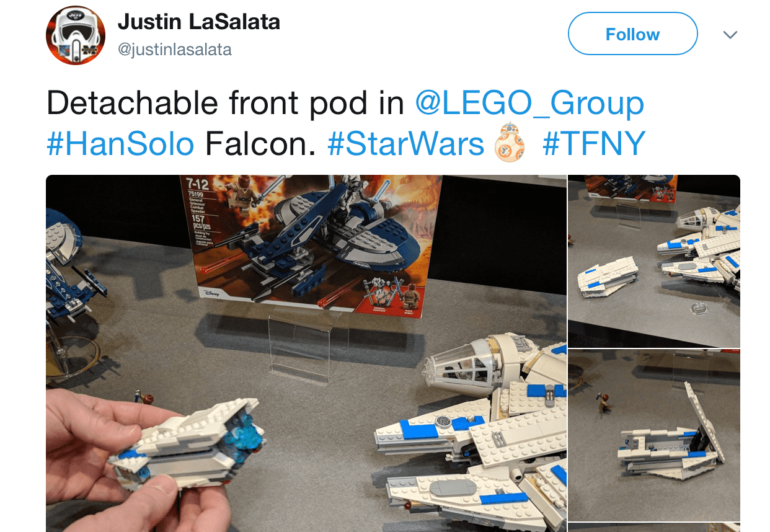Open the #StarWars hashtag
Image resolution: width=770 pixels, height=532 pixels.
[x=405, y=144]
